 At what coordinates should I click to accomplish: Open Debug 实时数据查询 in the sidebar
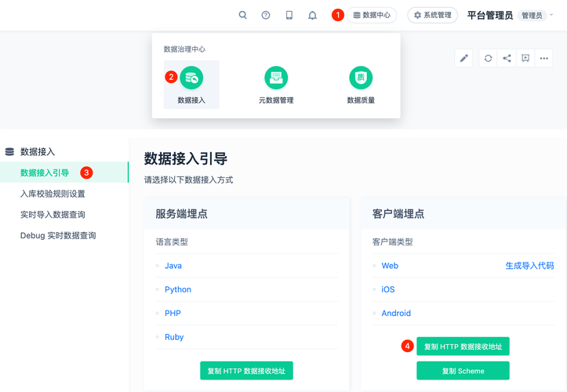58,236
